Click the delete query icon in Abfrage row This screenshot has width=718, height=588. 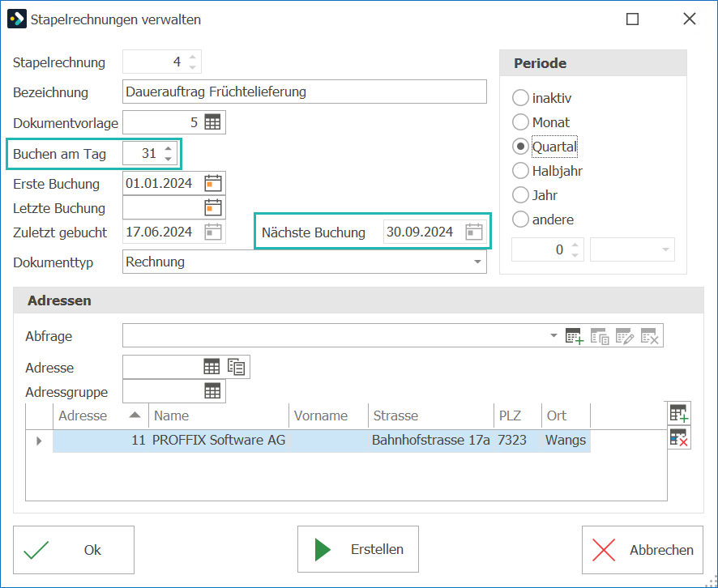tap(650, 336)
